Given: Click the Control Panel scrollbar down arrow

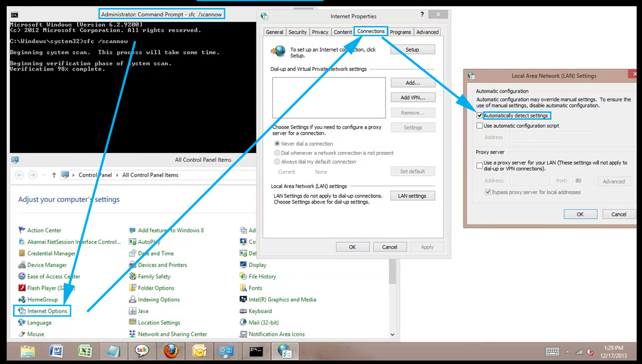Looking at the screenshot, I should (x=392, y=334).
